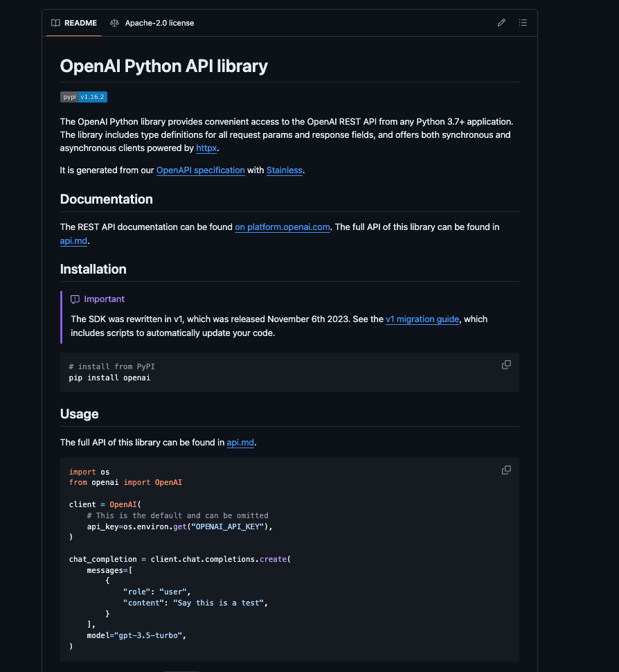Click the book icon on README tab
Viewport: 619px width, 672px height.
(55, 23)
